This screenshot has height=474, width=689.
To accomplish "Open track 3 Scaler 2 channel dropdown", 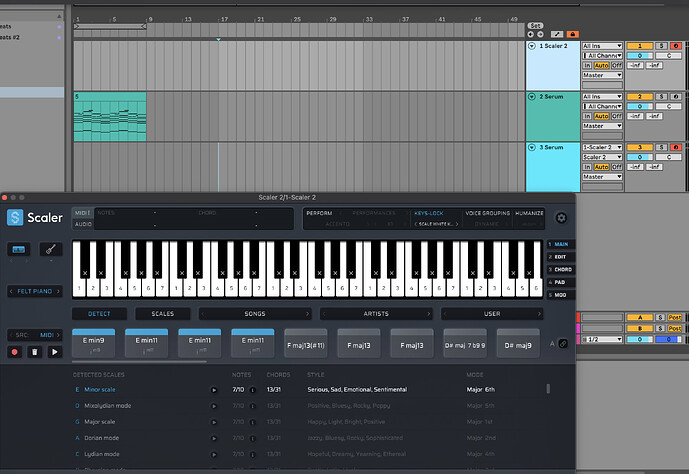I will click(602, 157).
